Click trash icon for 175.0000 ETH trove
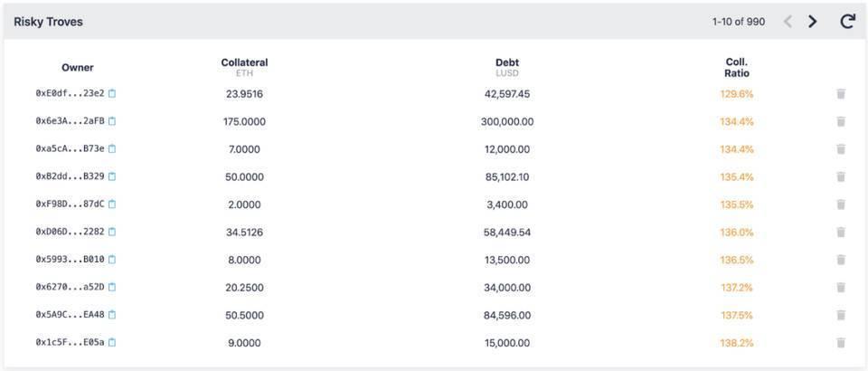The image size is (868, 371). click(841, 121)
